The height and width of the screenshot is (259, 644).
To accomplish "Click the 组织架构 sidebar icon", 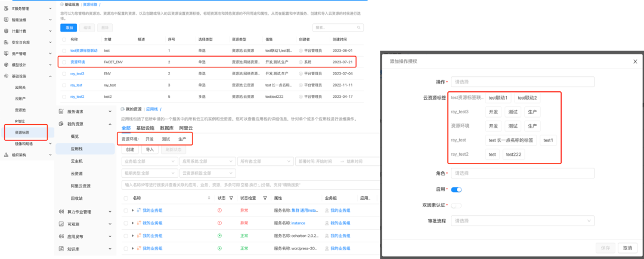I will (x=6, y=155).
